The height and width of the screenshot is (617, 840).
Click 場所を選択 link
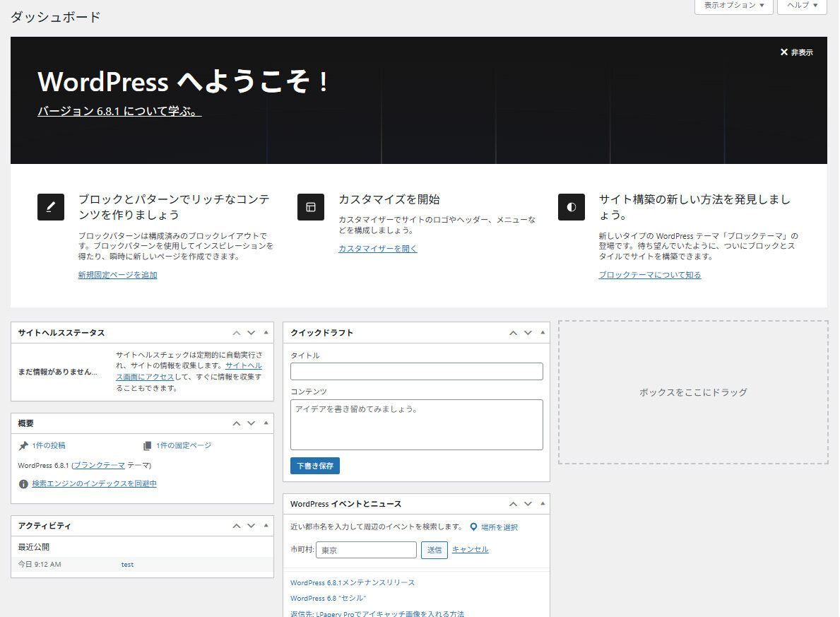click(499, 527)
